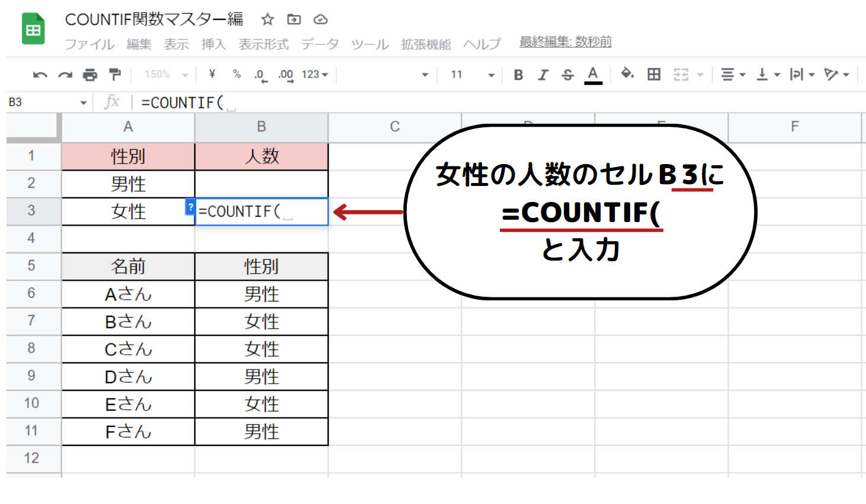Click the undo arrow icon
Screen dimensions: 866x504
point(40,75)
